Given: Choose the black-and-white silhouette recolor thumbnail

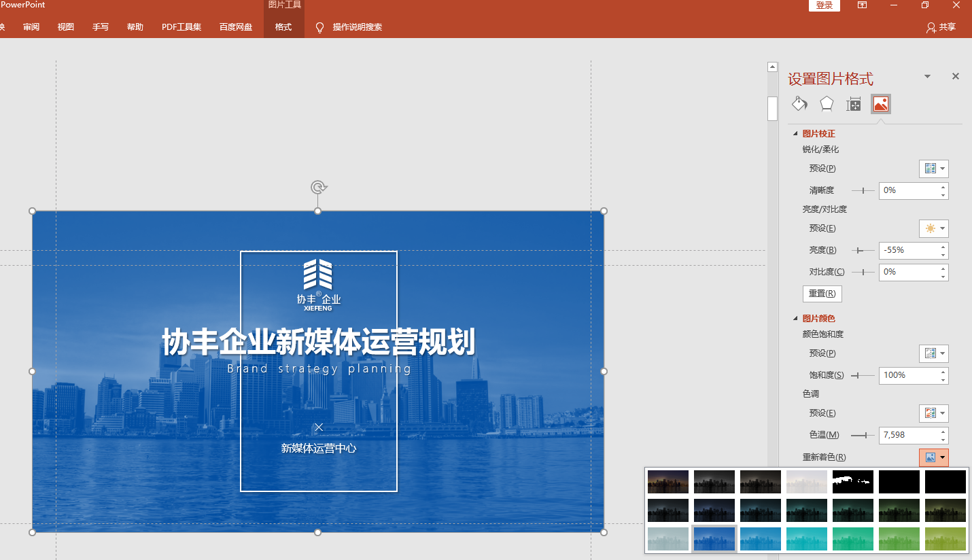Looking at the screenshot, I should click(x=853, y=482).
